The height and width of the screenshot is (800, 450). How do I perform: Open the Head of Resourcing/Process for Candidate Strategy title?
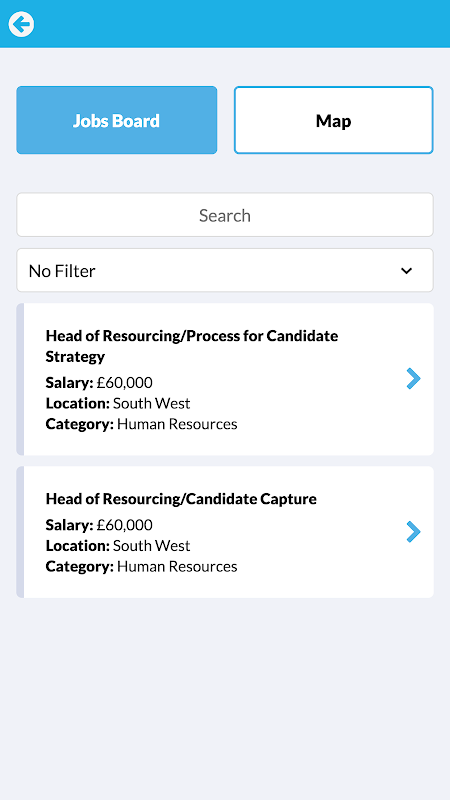tap(192, 346)
